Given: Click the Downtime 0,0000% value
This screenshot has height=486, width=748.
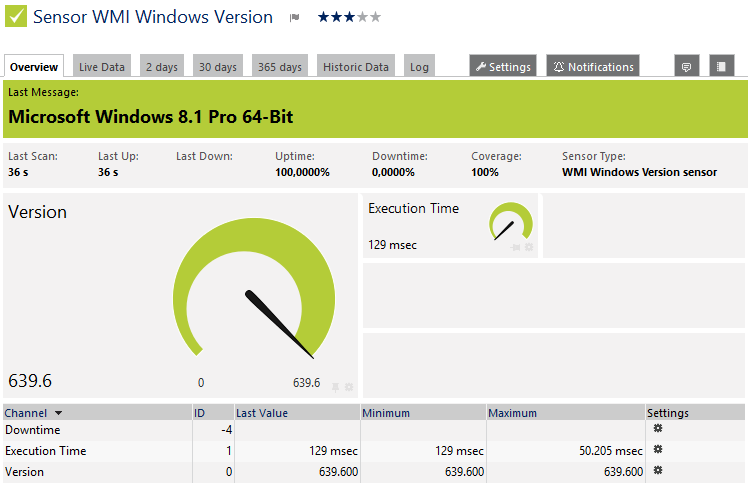Looking at the screenshot, I should tap(393, 172).
